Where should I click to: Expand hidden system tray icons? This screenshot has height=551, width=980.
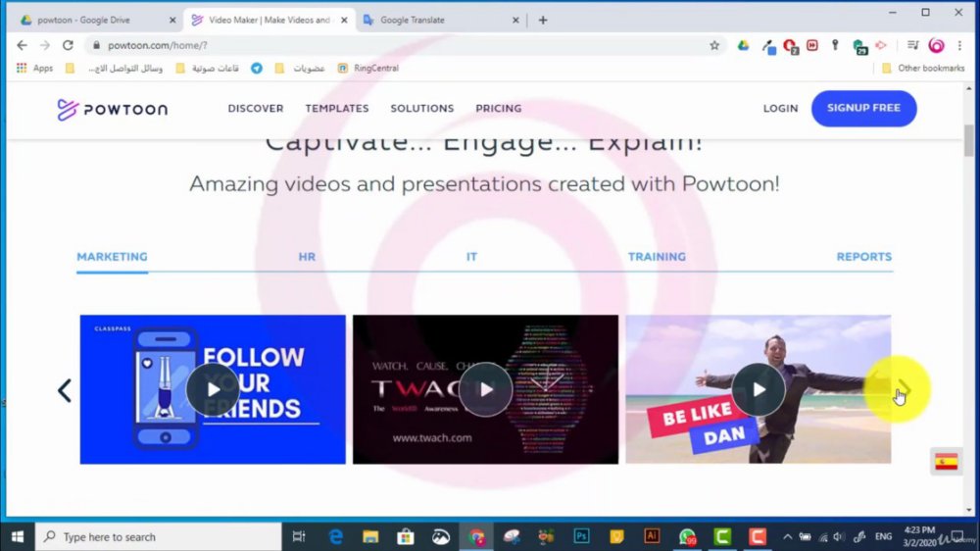[x=788, y=536]
